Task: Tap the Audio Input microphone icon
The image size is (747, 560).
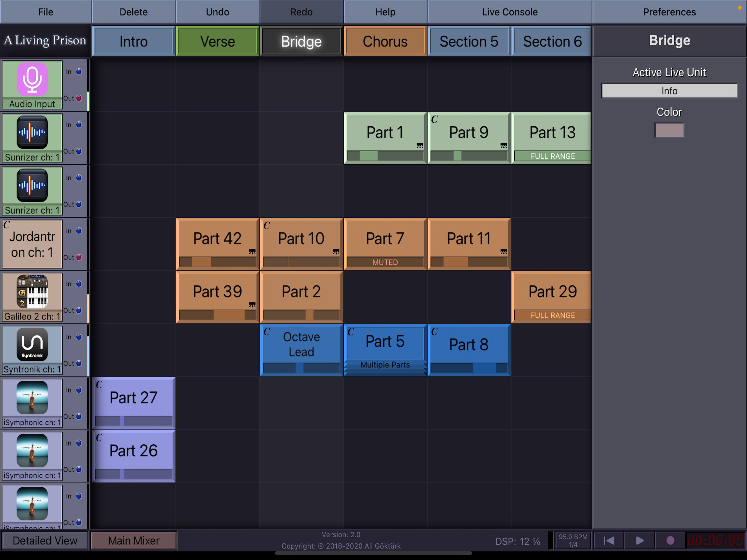Action: (32, 79)
